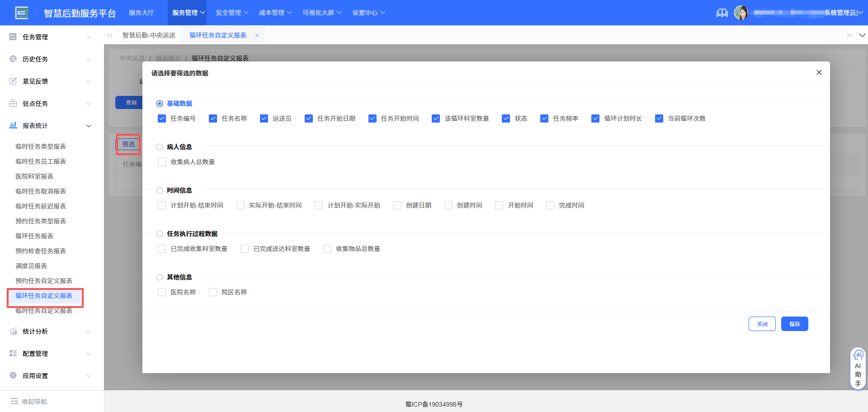Click the 保存 save button
Viewport: 868px width, 412px height.
(794, 324)
